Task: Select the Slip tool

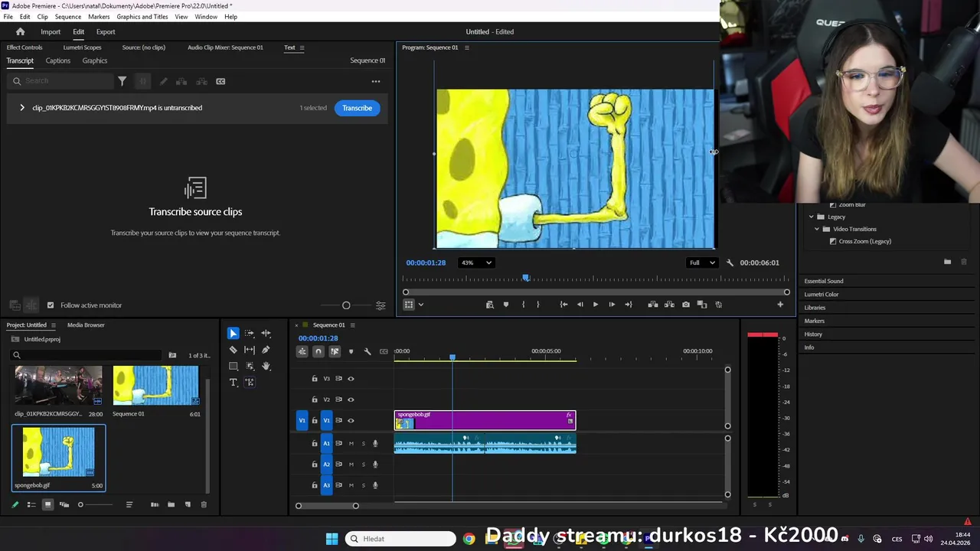Action: point(250,350)
